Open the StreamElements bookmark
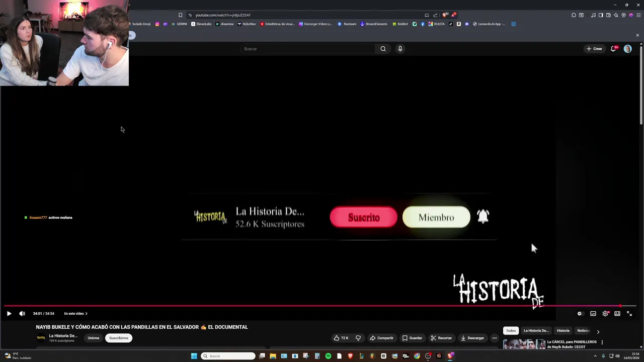This screenshot has width=644, height=362. coord(374,24)
